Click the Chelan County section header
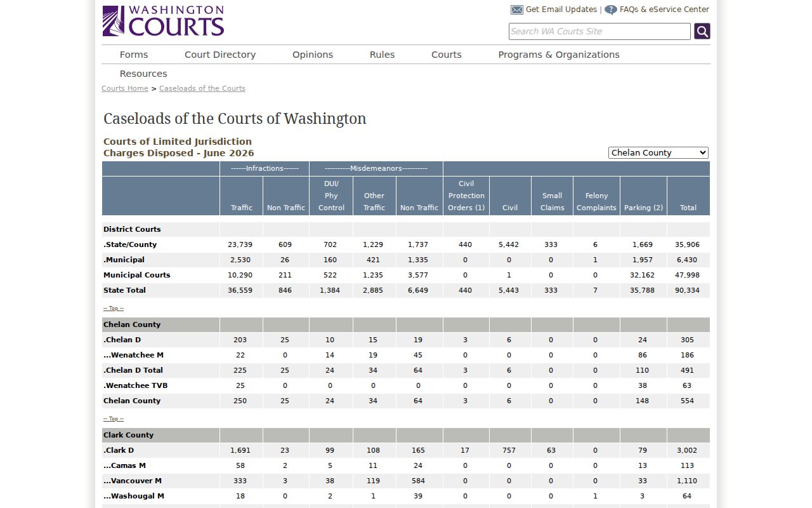This screenshot has height=508, width=812. [x=132, y=324]
